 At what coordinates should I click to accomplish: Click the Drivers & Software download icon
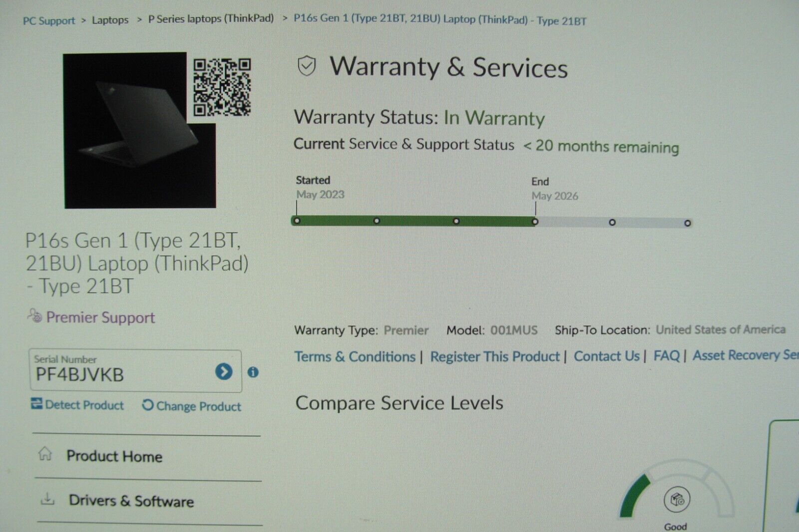pyautogui.click(x=47, y=499)
